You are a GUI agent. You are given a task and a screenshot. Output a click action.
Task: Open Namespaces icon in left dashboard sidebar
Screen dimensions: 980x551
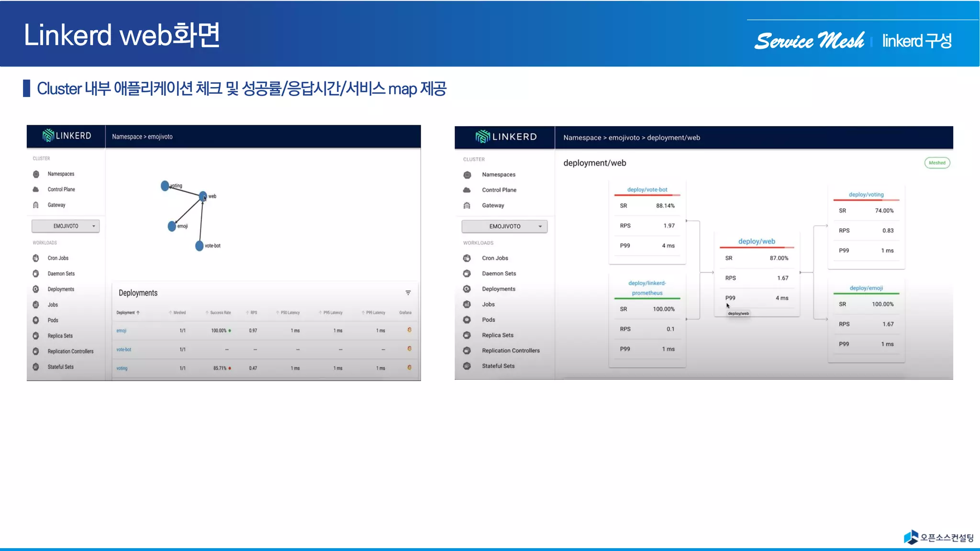pos(36,174)
